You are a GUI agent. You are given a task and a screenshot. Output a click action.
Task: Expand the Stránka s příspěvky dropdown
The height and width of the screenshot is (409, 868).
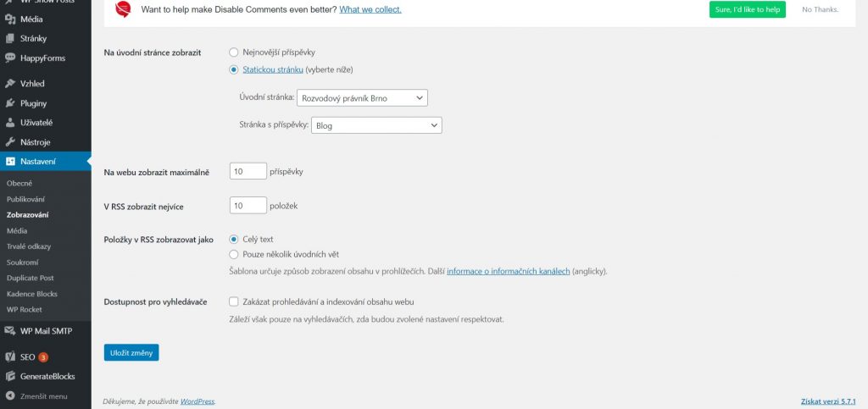(x=376, y=125)
